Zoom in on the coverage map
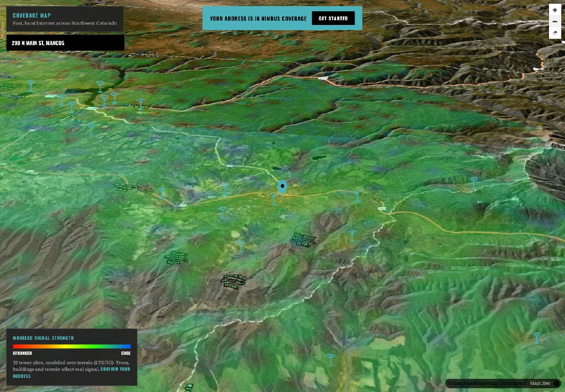The image size is (565, 392). click(555, 10)
